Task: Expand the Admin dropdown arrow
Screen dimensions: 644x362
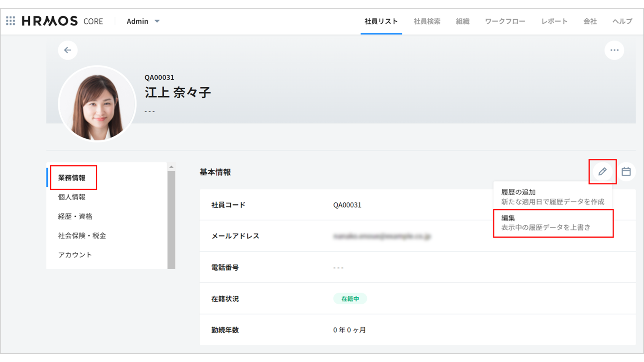Action: [x=157, y=21]
